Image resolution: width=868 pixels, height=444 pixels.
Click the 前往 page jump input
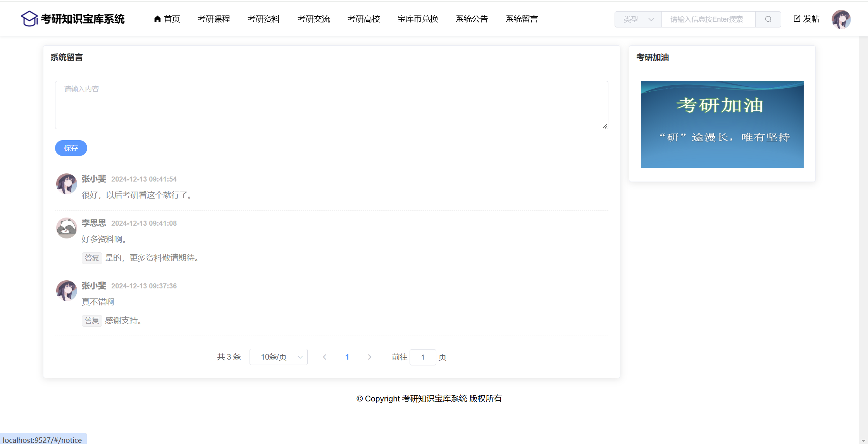(x=422, y=357)
